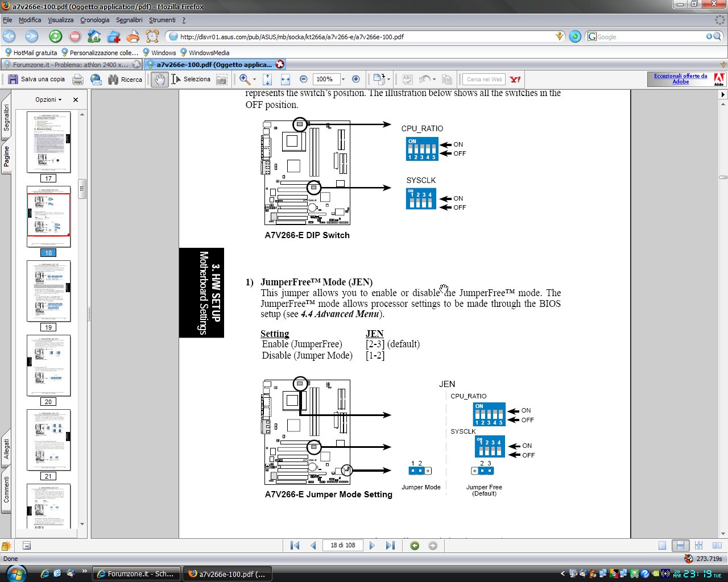Viewport: 728px width, 582px height.
Task: Click the fit page height icon
Action: 267,80
